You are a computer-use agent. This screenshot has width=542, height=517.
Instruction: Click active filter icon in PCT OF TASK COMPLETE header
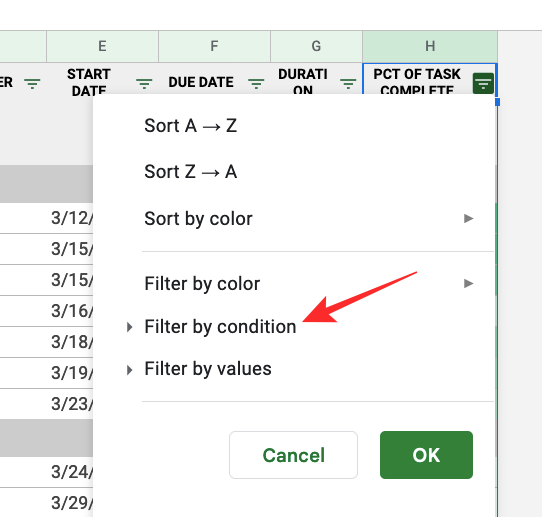coord(483,83)
